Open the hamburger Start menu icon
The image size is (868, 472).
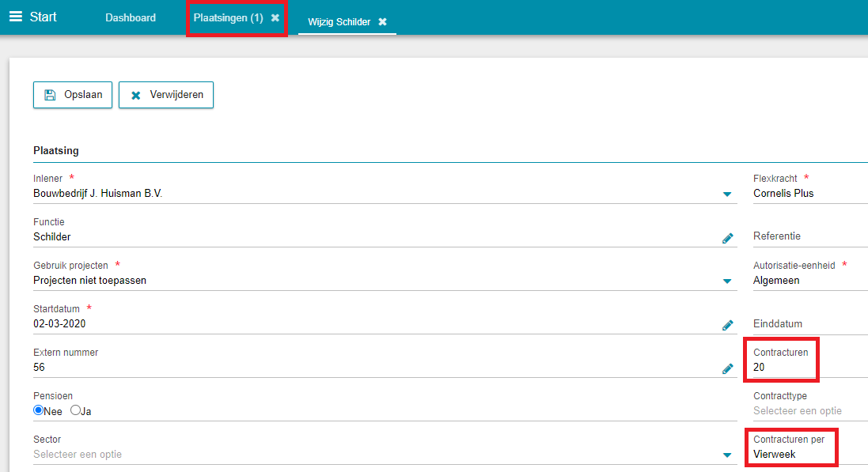tap(16, 17)
